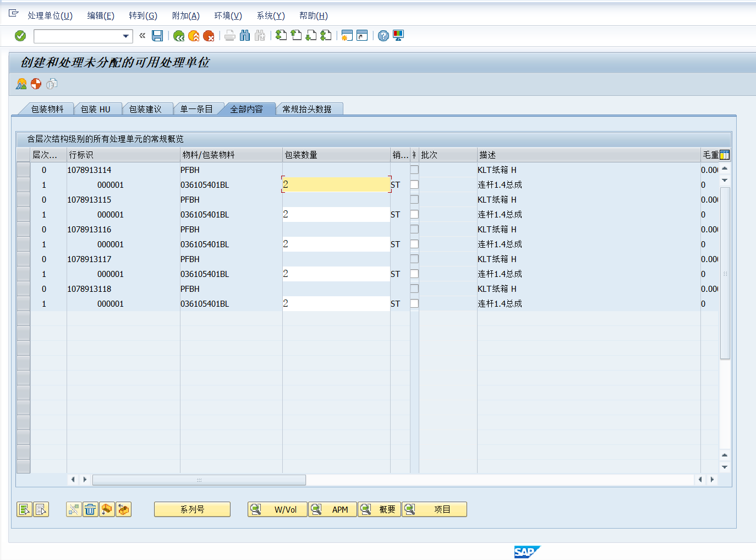Toggle checkbox in the third 000001 row
Image resolution: width=756 pixels, height=560 pixels.
click(x=414, y=244)
